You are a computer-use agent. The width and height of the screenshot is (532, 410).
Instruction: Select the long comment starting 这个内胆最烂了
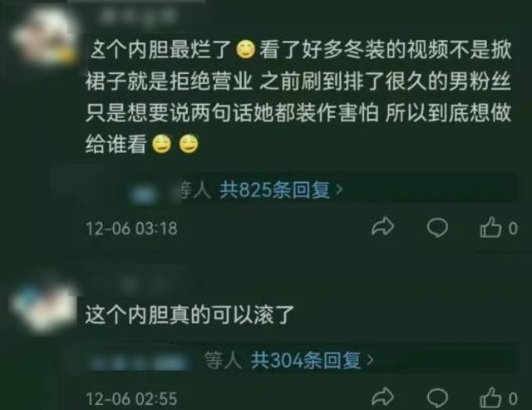point(298,96)
